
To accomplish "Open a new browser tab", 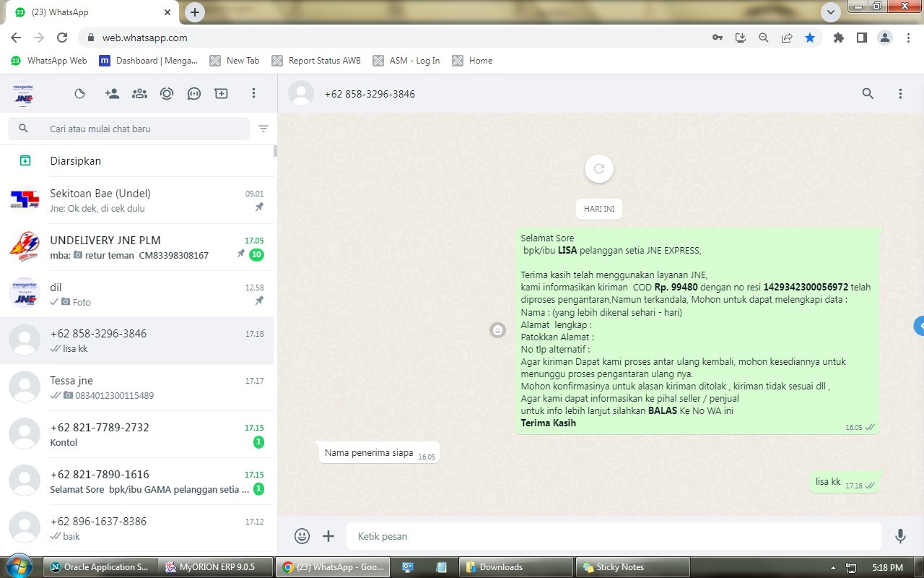I will 195,12.
